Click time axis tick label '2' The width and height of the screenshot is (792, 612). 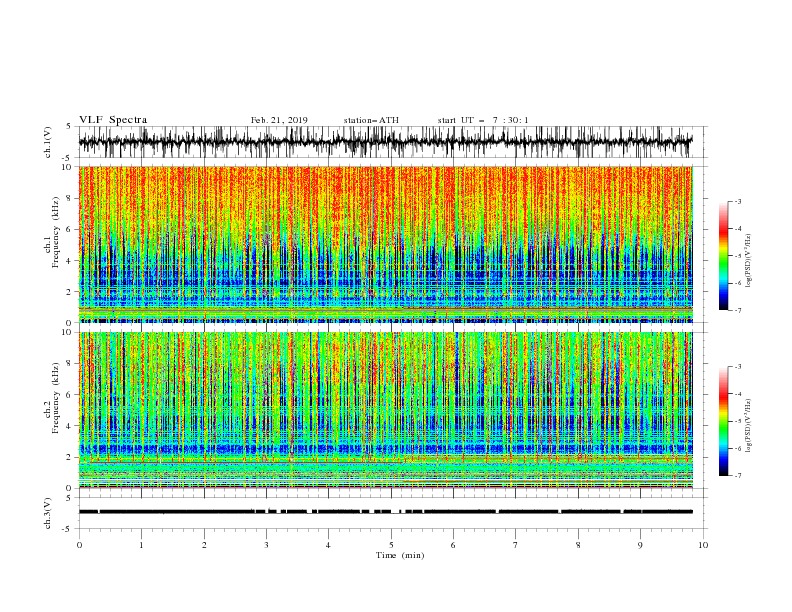[x=204, y=545]
